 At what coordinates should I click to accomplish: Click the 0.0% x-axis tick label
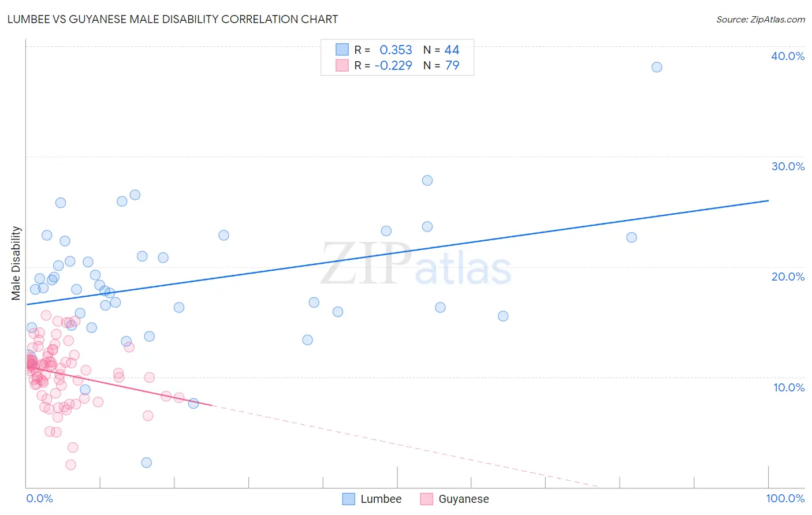click(39, 498)
